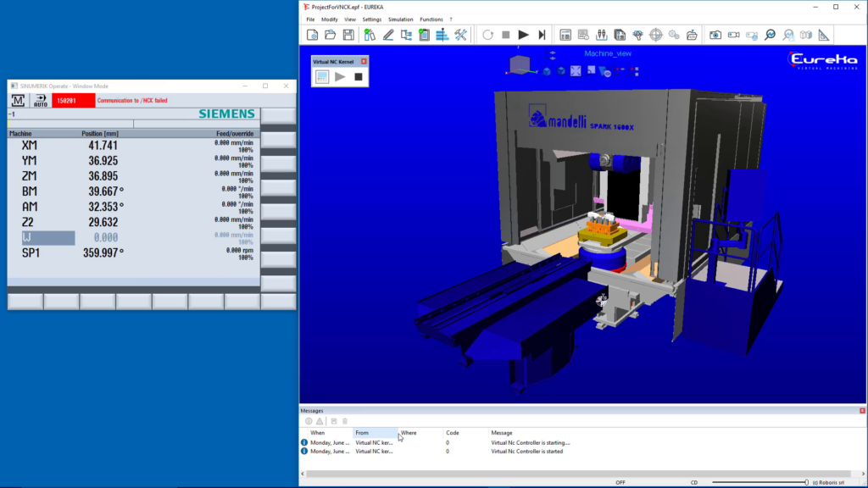Click the Message column header
The height and width of the screenshot is (488, 868).
pyautogui.click(x=502, y=433)
